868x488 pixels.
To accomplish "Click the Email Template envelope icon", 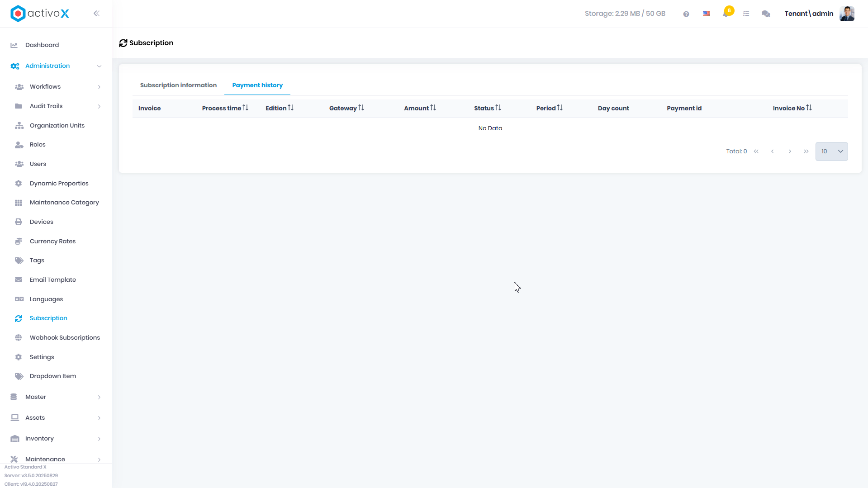I will 19,280.
